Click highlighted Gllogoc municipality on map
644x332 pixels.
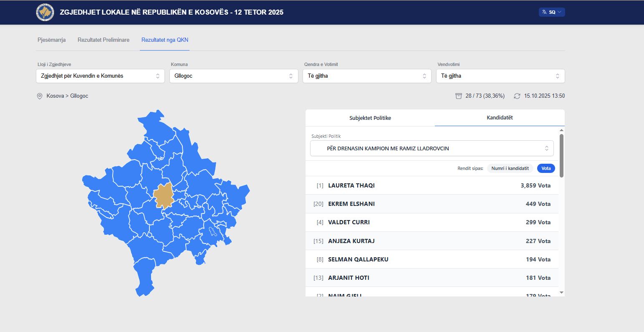point(163,195)
